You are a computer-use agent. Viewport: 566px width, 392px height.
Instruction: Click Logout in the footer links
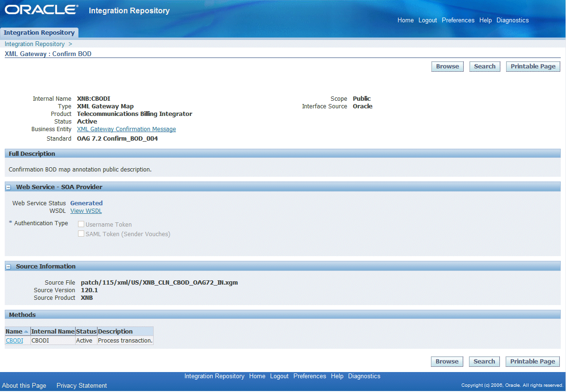tap(279, 376)
